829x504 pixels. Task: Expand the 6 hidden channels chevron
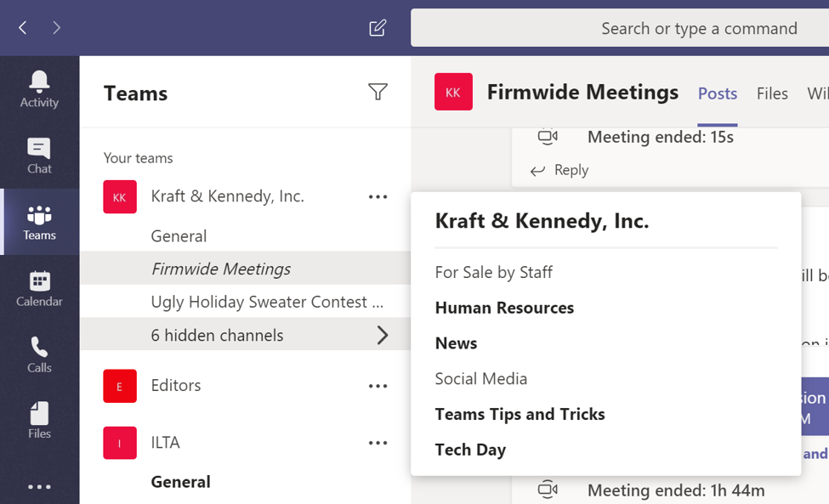click(x=382, y=336)
